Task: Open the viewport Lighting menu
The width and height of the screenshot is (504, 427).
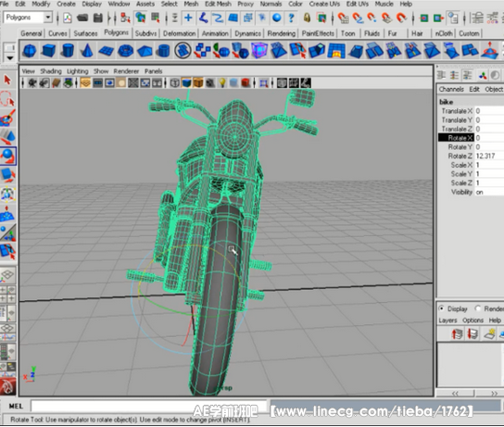Action: click(77, 71)
